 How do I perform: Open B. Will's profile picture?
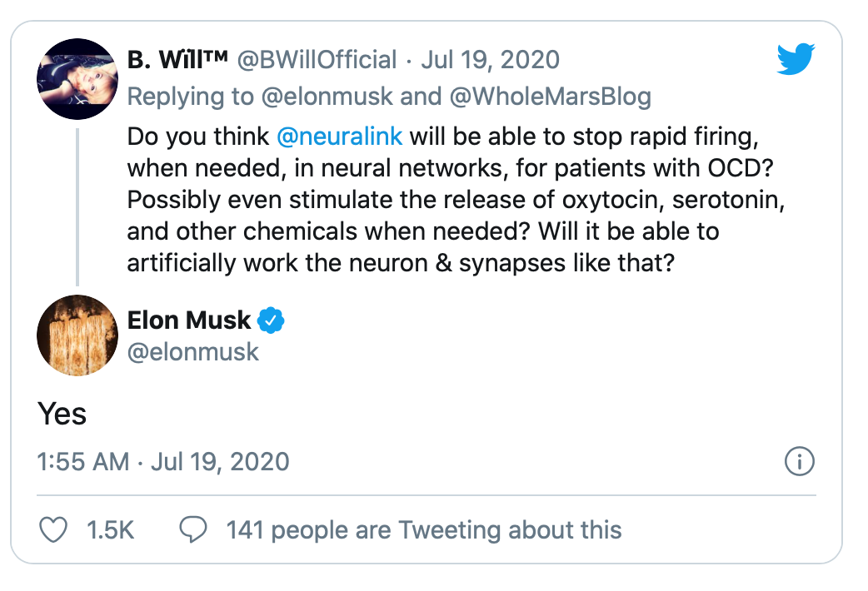click(x=77, y=79)
